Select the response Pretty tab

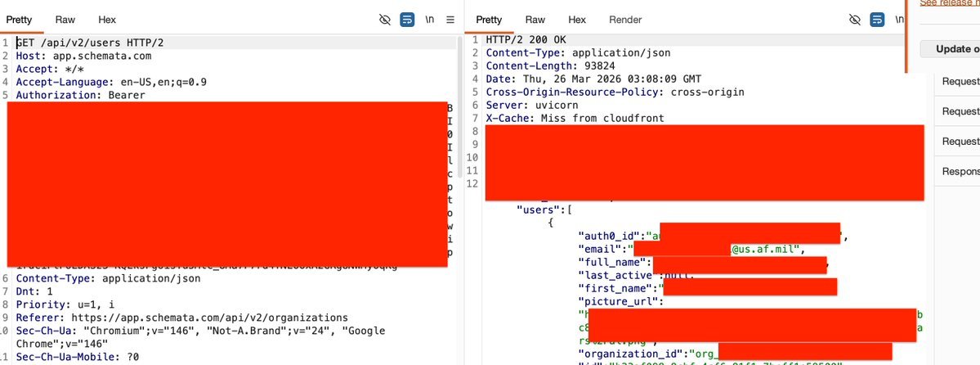pos(489,20)
